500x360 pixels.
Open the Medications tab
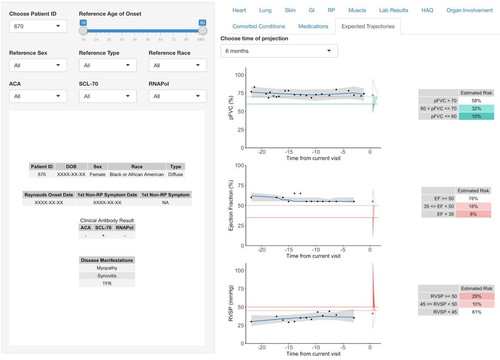click(x=313, y=26)
